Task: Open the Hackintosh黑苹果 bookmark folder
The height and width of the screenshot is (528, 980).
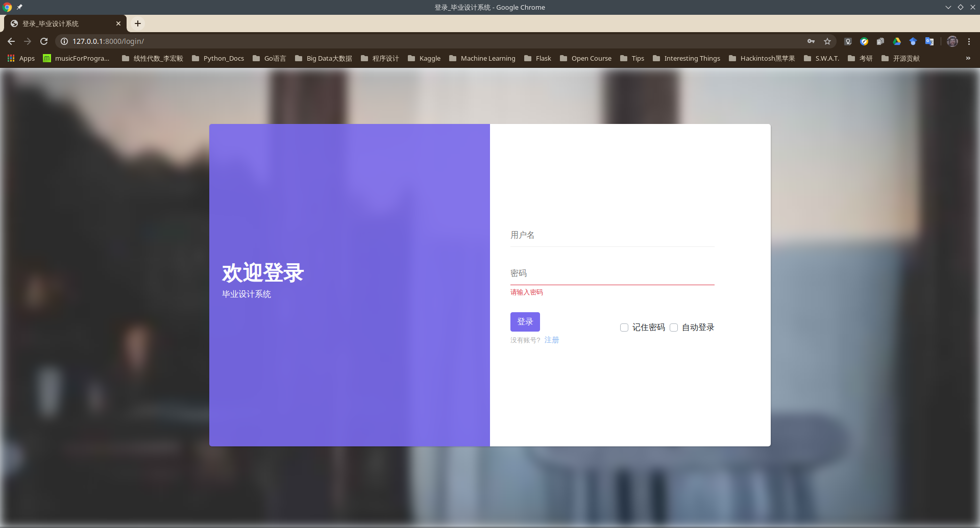Action: coord(762,58)
